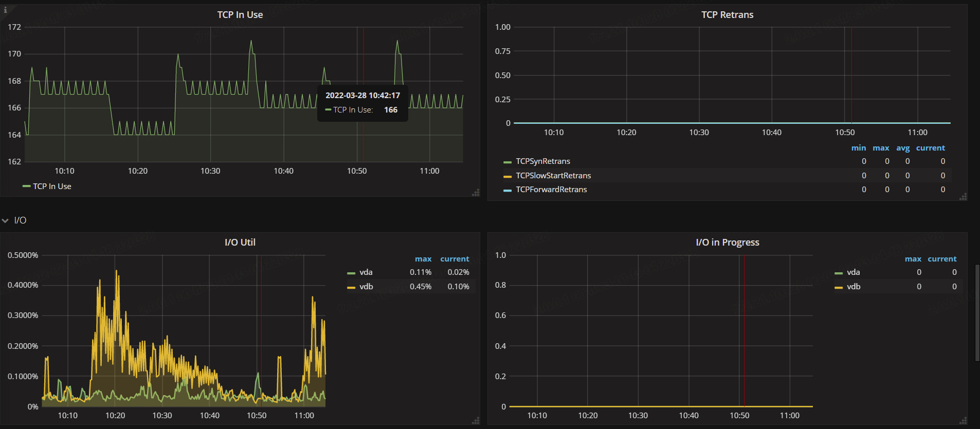Click the blue color line beside TCPForwardRetrans

point(507,190)
